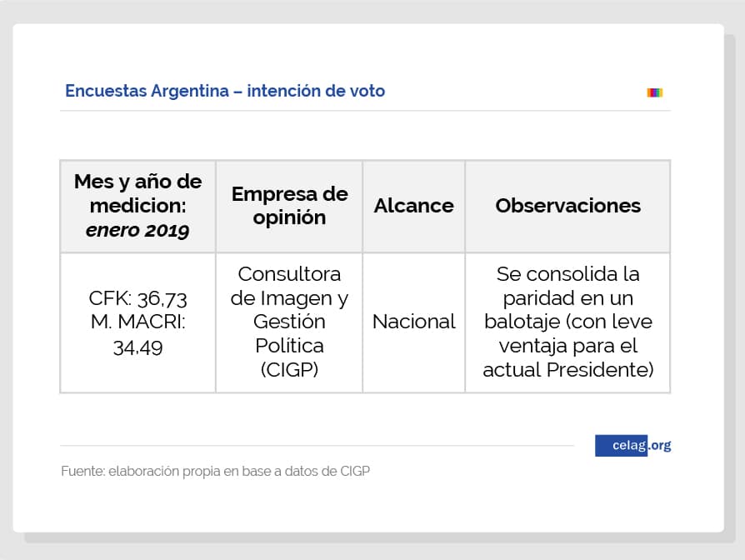Select the Observaciones column header

pos(567,206)
